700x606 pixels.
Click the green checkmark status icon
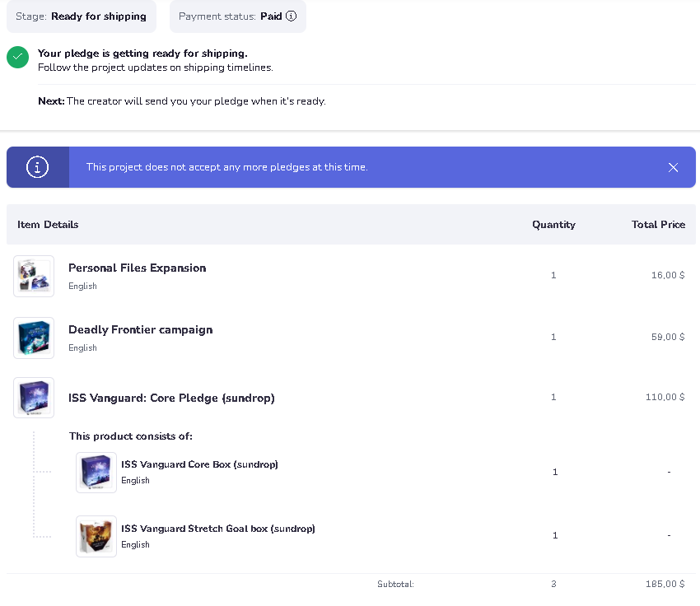(18, 57)
